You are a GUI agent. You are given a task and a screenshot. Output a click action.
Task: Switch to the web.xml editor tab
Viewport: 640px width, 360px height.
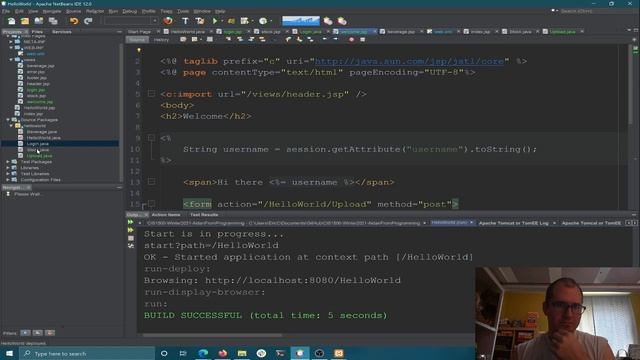click(443, 31)
